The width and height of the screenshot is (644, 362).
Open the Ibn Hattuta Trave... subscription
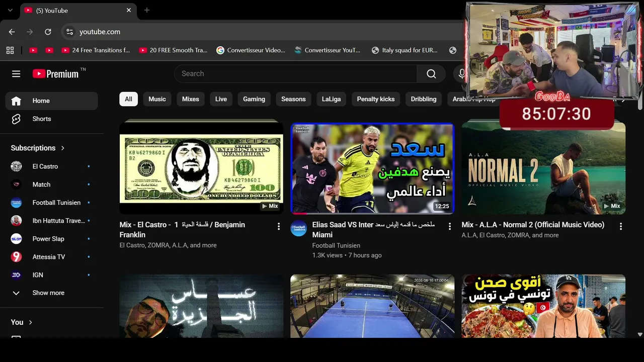tap(51, 221)
